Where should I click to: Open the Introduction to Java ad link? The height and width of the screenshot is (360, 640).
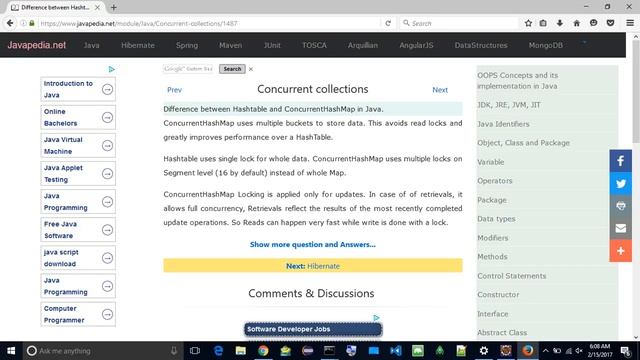[68, 89]
